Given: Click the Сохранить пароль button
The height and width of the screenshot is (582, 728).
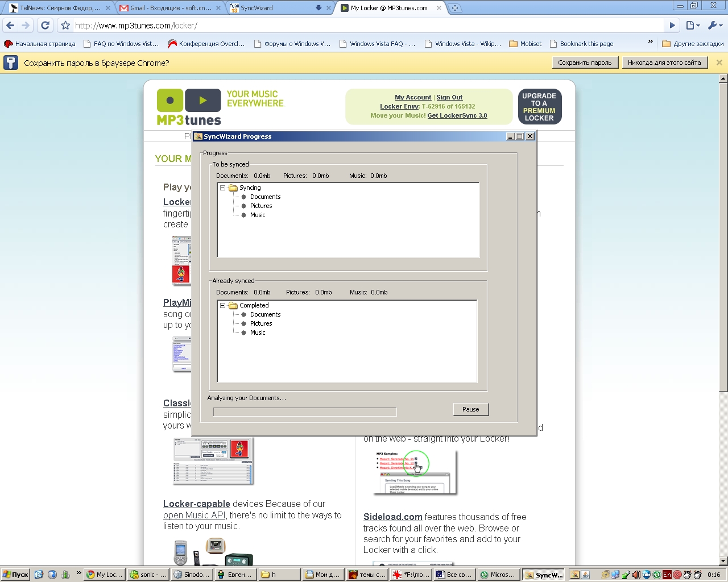Looking at the screenshot, I should click(585, 63).
